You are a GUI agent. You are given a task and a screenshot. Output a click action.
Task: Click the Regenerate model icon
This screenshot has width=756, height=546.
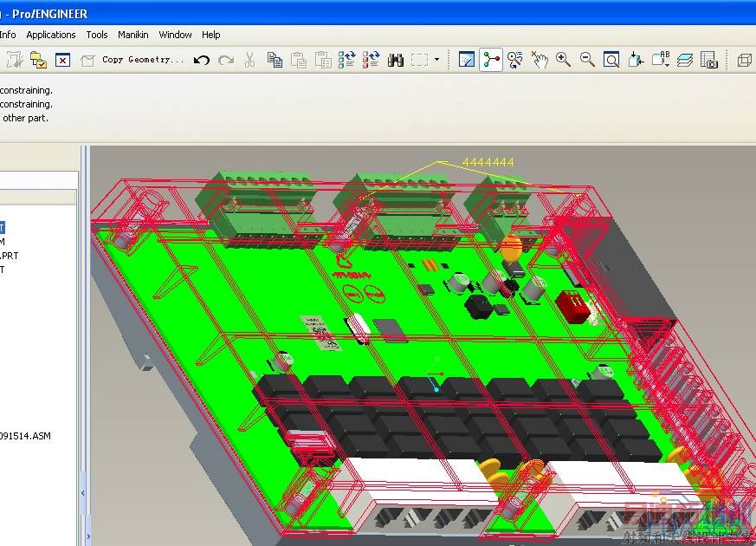(x=14, y=60)
